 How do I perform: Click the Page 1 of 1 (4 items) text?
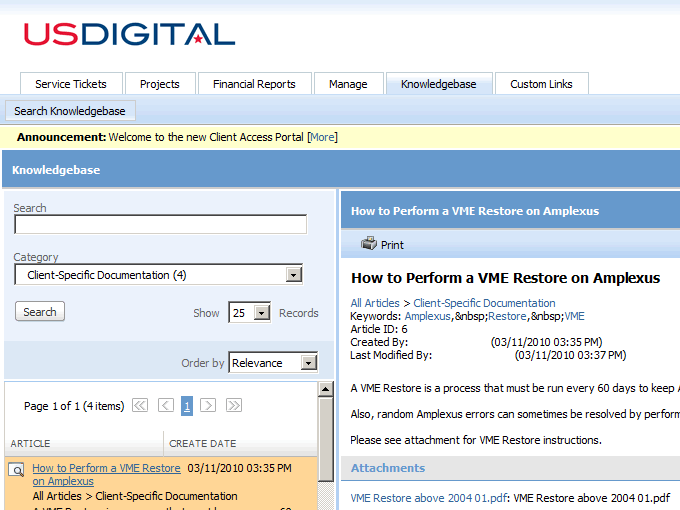pyautogui.click(x=74, y=406)
